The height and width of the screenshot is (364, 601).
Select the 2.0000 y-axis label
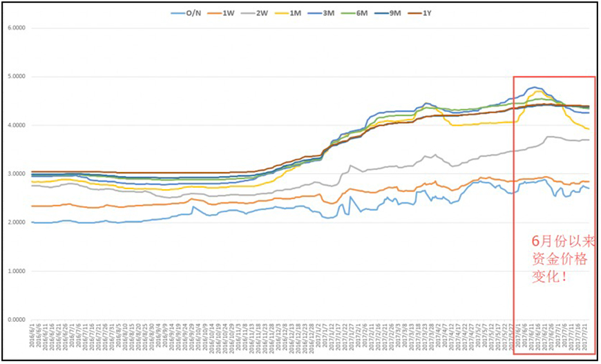click(16, 222)
